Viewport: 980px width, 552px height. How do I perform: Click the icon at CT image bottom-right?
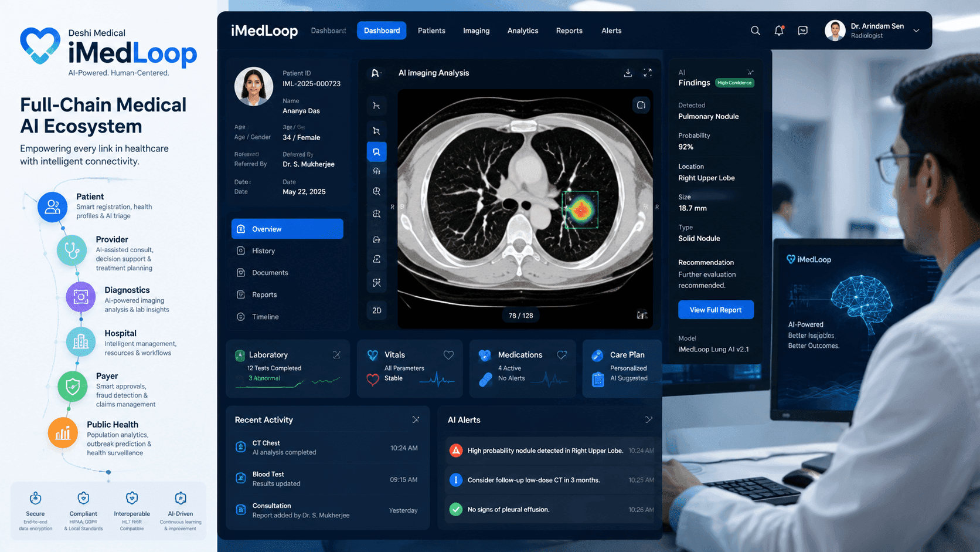point(642,315)
